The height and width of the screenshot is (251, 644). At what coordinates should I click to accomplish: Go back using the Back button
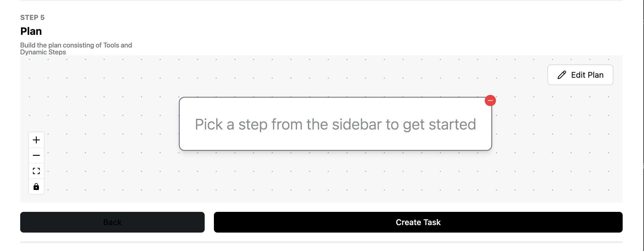[x=112, y=222]
